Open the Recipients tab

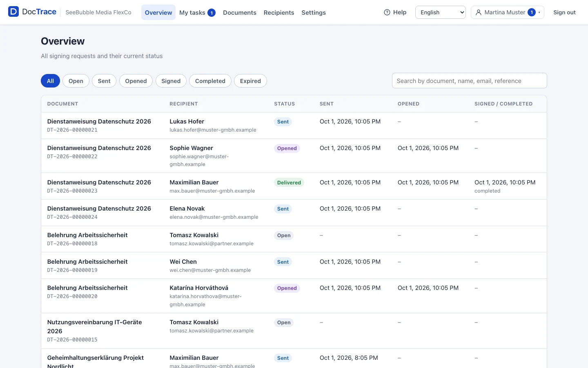click(x=279, y=12)
